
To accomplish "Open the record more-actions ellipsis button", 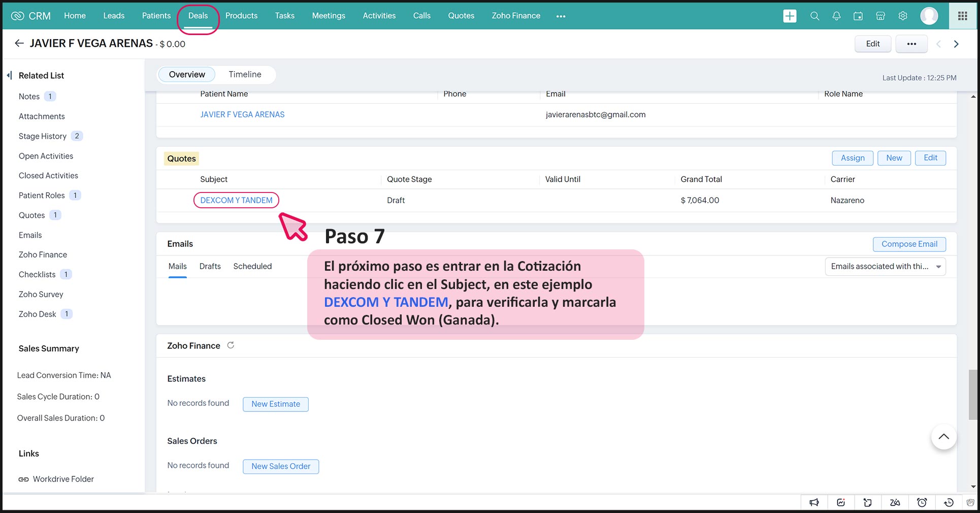I will coord(911,44).
